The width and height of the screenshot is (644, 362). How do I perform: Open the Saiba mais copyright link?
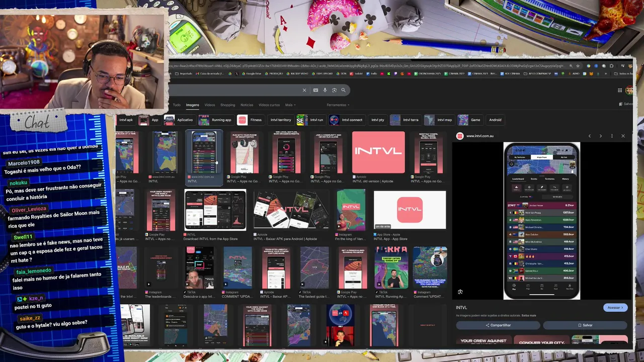[529, 316]
